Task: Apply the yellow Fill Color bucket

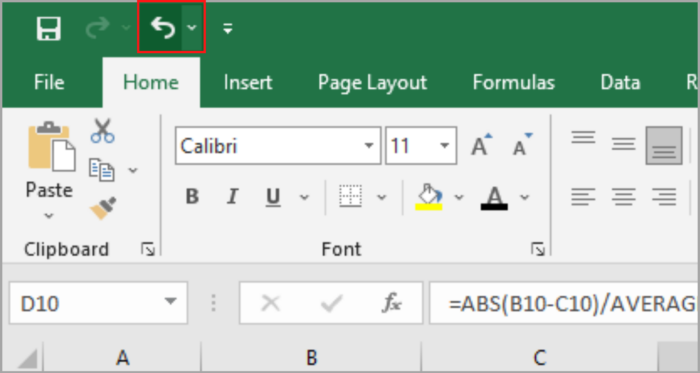Action: point(429,197)
